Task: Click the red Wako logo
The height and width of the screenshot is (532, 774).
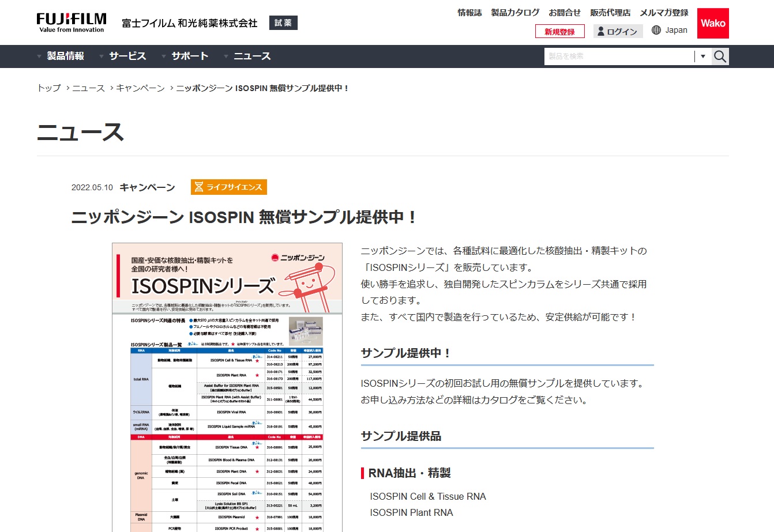Action: (x=713, y=23)
